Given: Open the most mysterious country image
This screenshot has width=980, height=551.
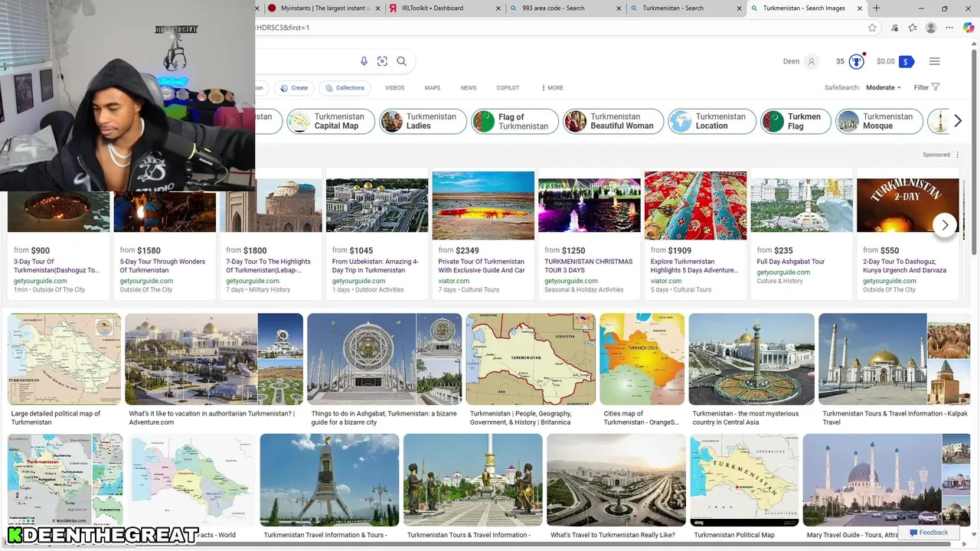Looking at the screenshot, I should pos(751,359).
